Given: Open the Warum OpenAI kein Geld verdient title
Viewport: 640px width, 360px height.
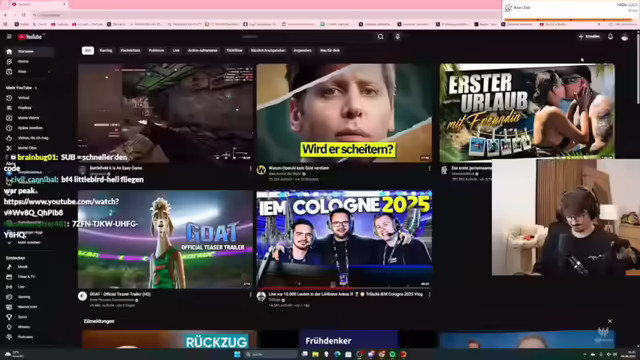Looking at the screenshot, I should pos(298,168).
